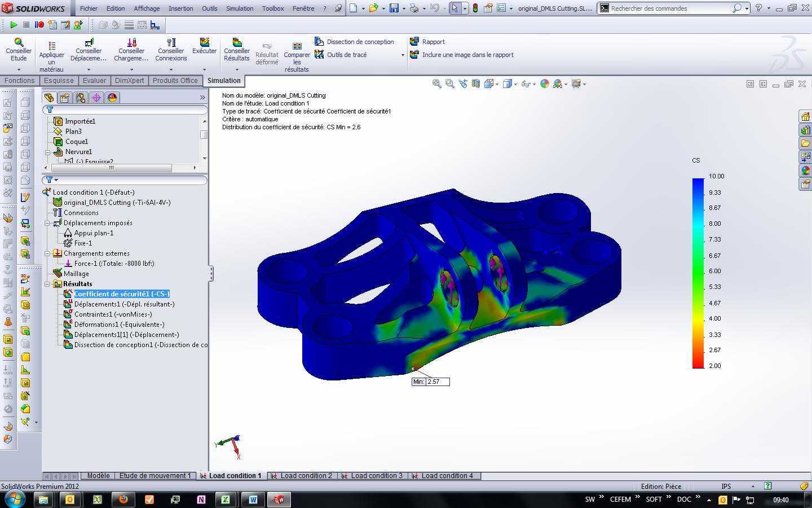Click the PropertyManager tab icon
The image size is (812, 508).
pyautogui.click(x=65, y=98)
